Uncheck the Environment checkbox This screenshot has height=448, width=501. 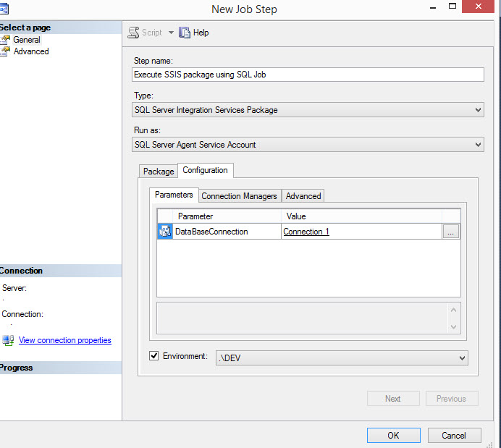(153, 355)
